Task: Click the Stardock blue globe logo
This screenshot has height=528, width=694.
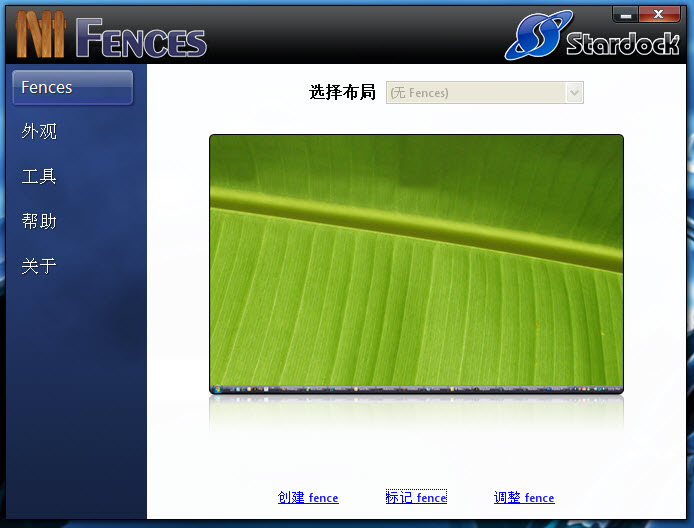Action: (537, 36)
